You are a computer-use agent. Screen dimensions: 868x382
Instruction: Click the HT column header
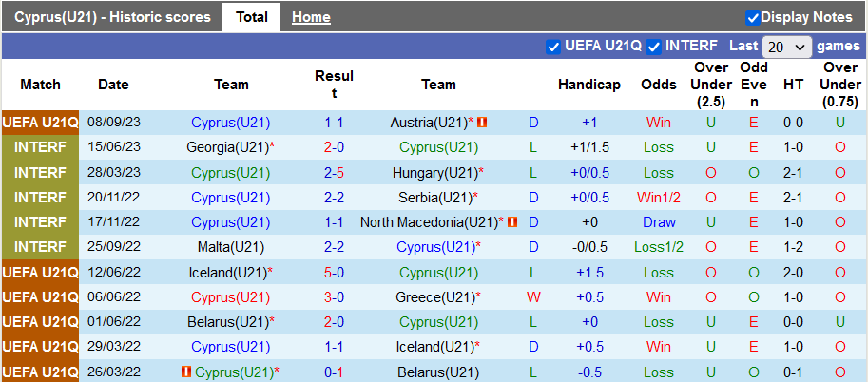(x=793, y=85)
